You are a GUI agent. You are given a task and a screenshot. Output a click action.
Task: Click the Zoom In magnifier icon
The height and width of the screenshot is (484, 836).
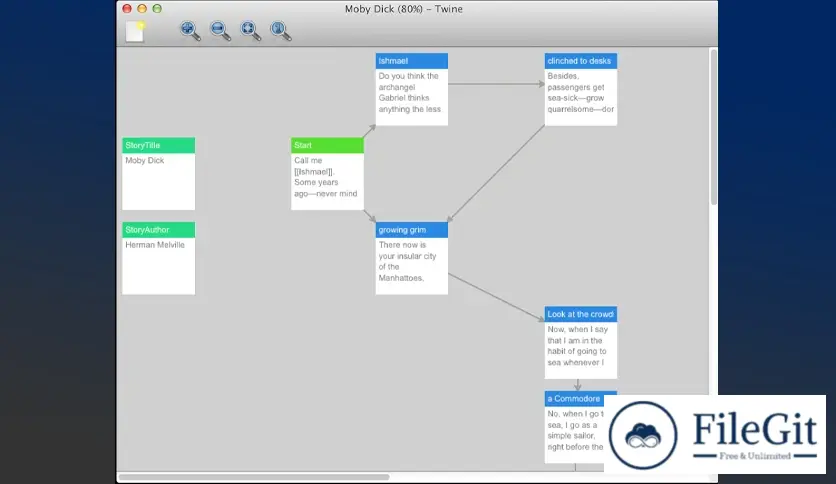pos(190,30)
